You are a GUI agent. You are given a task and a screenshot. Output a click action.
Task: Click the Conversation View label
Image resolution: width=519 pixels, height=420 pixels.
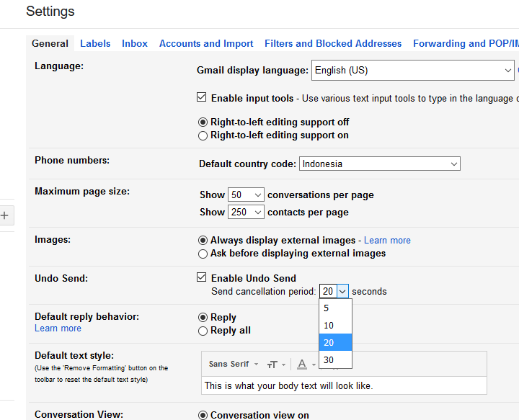pos(79,414)
